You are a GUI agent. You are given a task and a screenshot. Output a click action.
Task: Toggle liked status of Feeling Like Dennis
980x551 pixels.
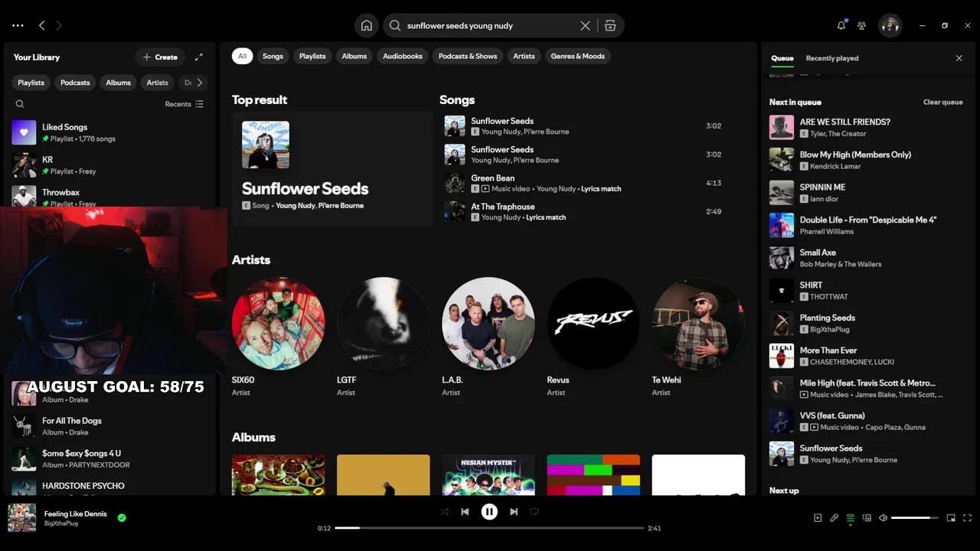pyautogui.click(x=121, y=518)
